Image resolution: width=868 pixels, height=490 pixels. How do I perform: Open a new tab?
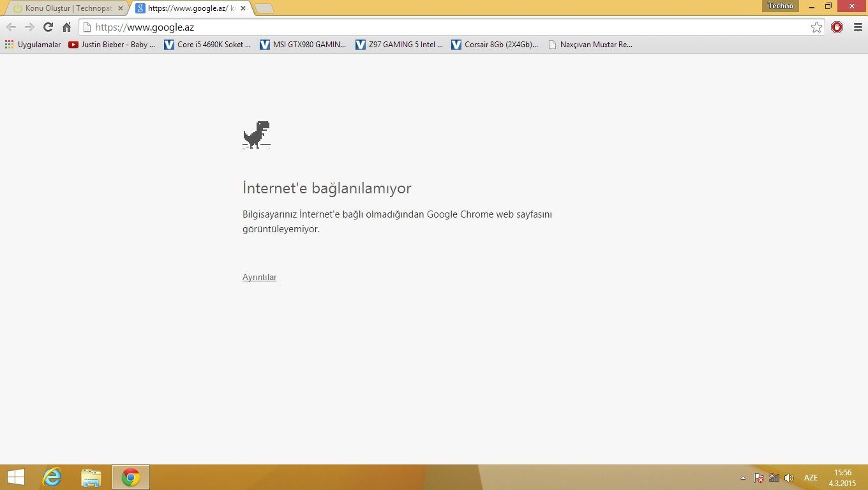264,8
